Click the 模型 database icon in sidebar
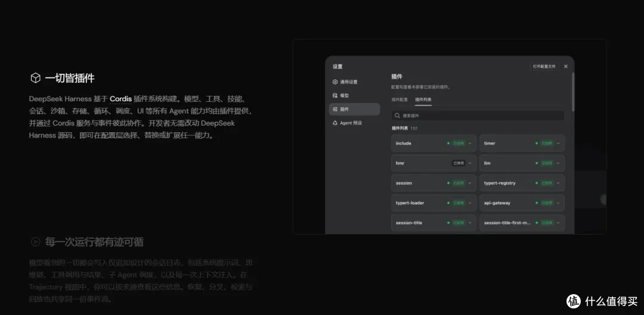 pos(335,95)
